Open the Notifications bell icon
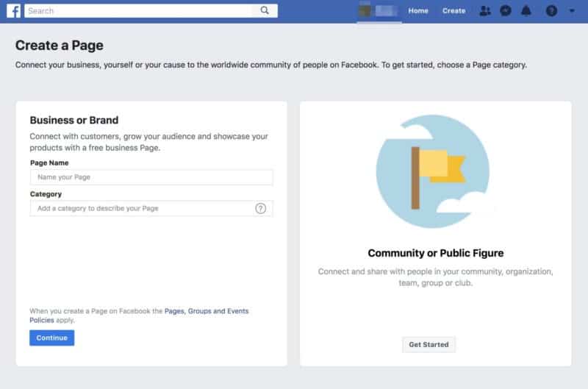 coord(526,10)
